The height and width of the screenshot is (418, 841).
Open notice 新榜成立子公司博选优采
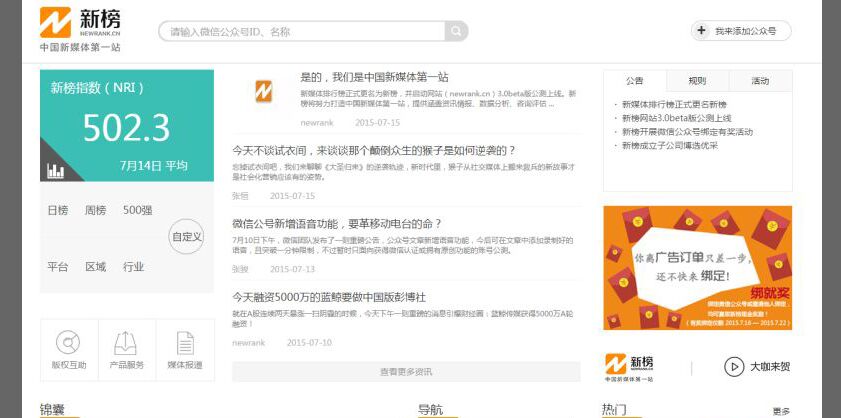tap(670, 145)
